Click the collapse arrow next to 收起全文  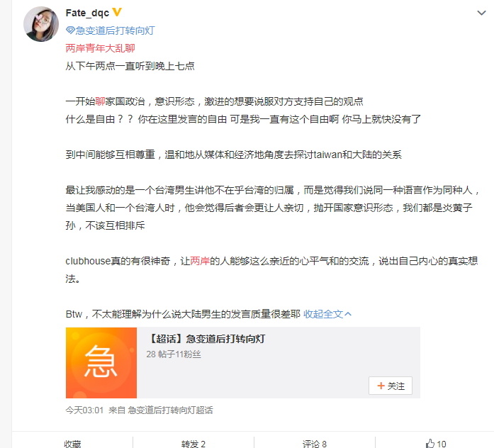pos(348,314)
